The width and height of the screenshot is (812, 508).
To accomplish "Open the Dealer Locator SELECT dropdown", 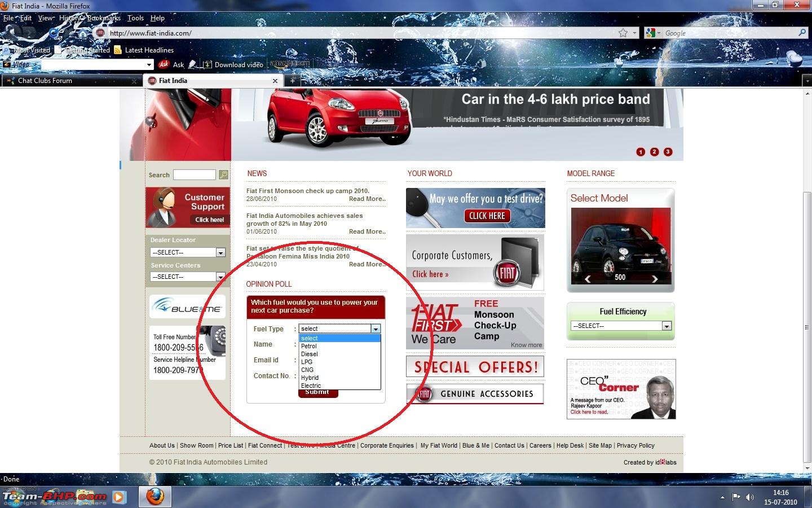I will 188,252.
